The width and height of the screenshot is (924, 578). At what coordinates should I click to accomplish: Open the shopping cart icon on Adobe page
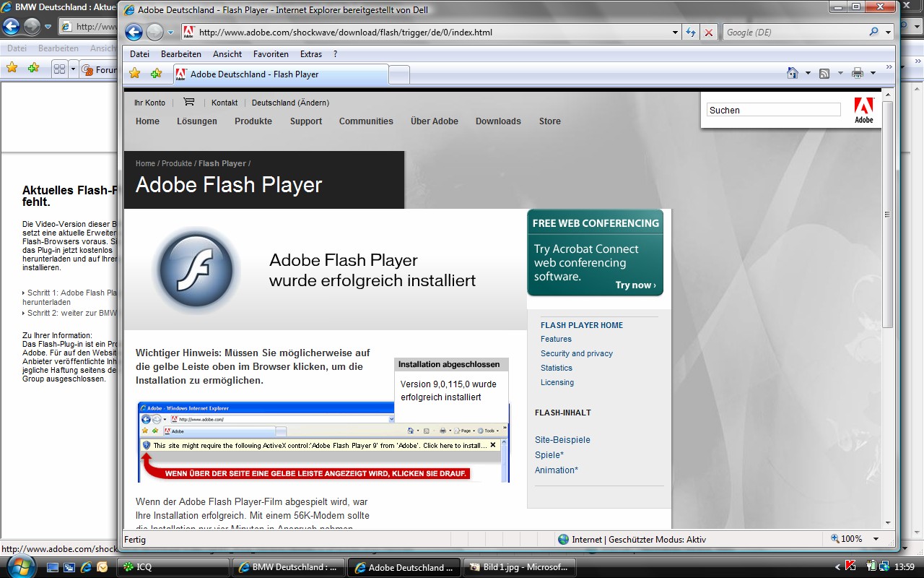click(188, 102)
